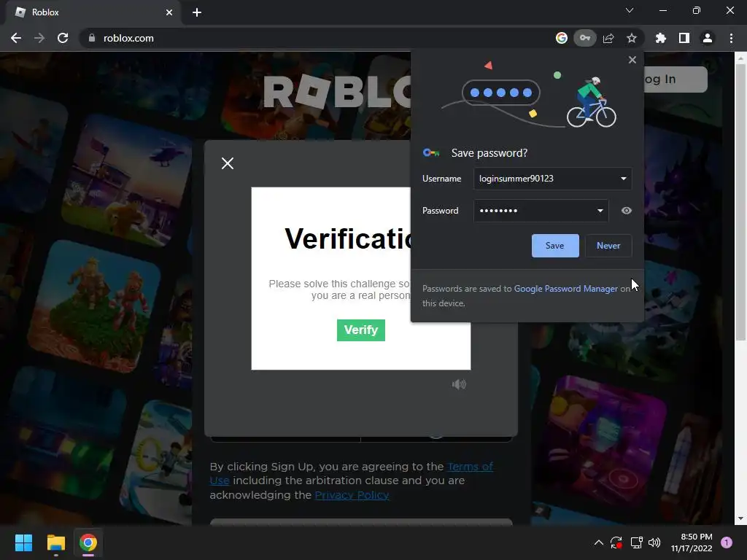Close the Roblox tab
The height and width of the screenshot is (560, 747).
click(x=169, y=12)
